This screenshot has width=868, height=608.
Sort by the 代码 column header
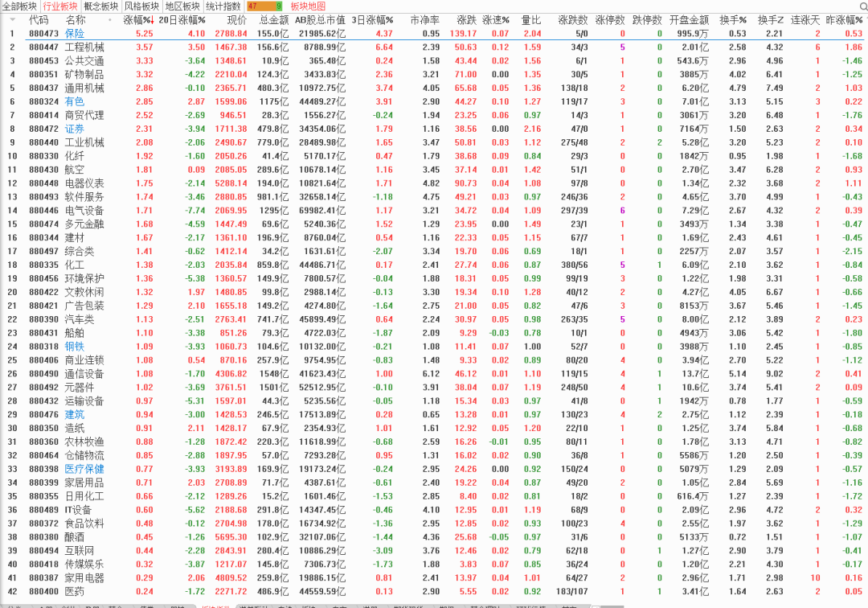click(39, 20)
